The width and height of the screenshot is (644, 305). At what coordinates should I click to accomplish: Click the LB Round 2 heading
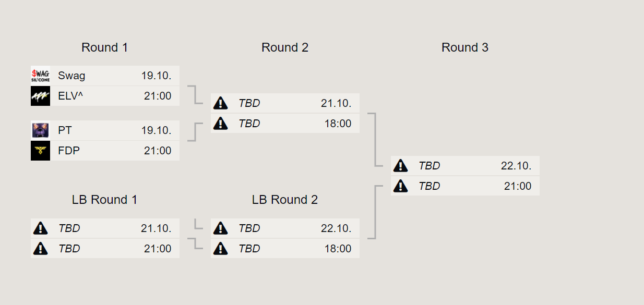click(285, 200)
